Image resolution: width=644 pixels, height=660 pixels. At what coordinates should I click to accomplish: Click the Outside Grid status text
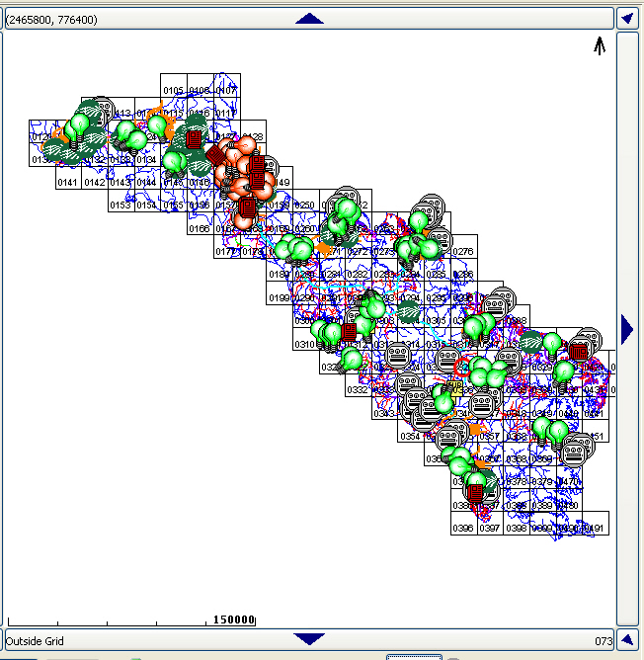coord(40,640)
